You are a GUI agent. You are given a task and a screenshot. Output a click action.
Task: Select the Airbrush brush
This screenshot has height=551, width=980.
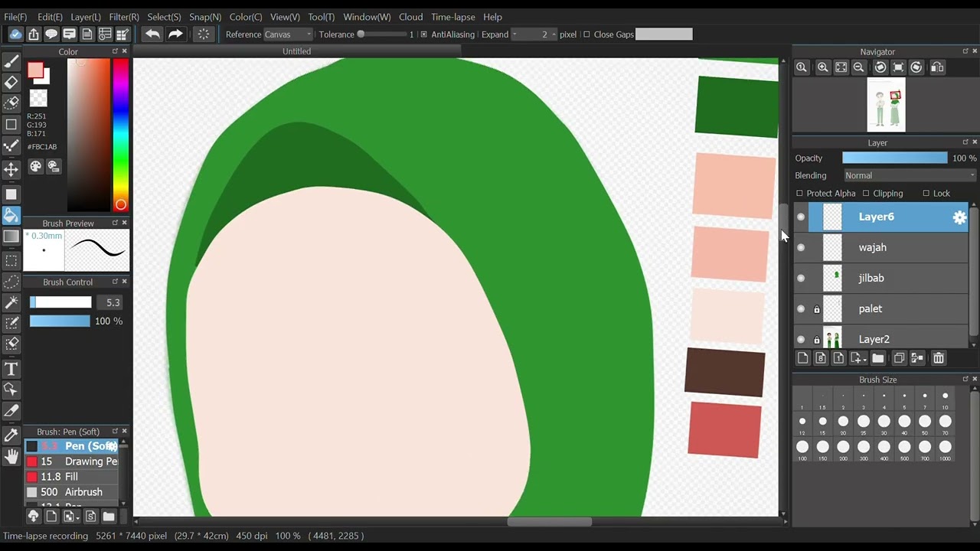[x=72, y=492]
